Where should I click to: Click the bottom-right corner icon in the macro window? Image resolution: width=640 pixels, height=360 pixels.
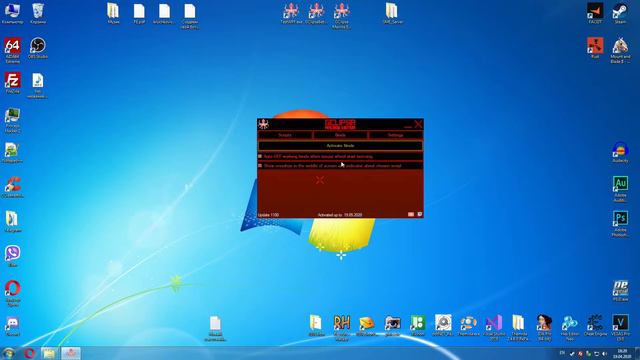click(x=420, y=214)
